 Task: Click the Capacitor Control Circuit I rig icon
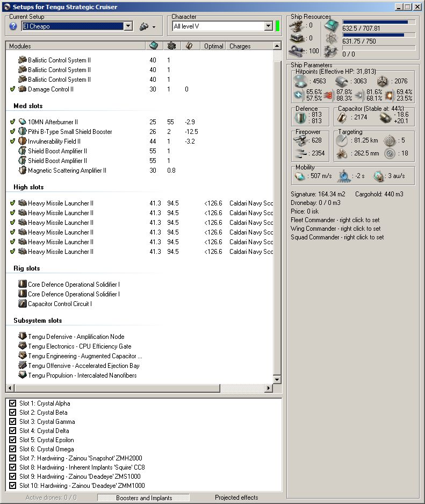click(22, 304)
